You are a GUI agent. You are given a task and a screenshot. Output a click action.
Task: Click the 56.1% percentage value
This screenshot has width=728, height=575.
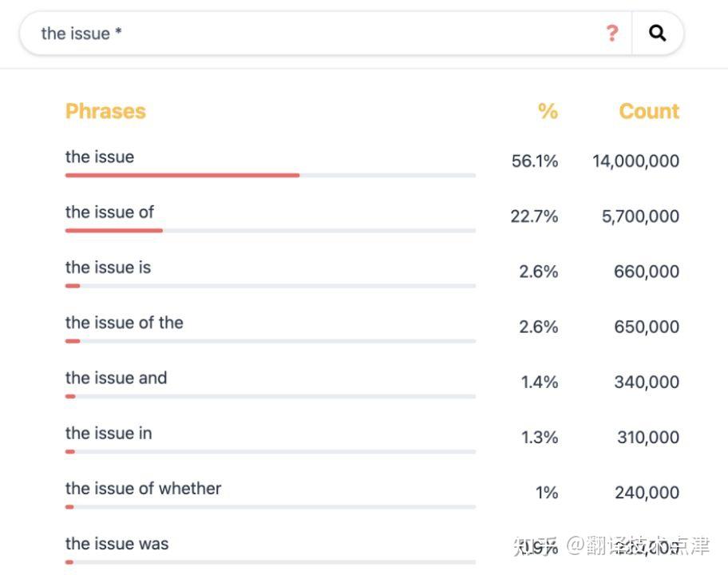(x=535, y=161)
